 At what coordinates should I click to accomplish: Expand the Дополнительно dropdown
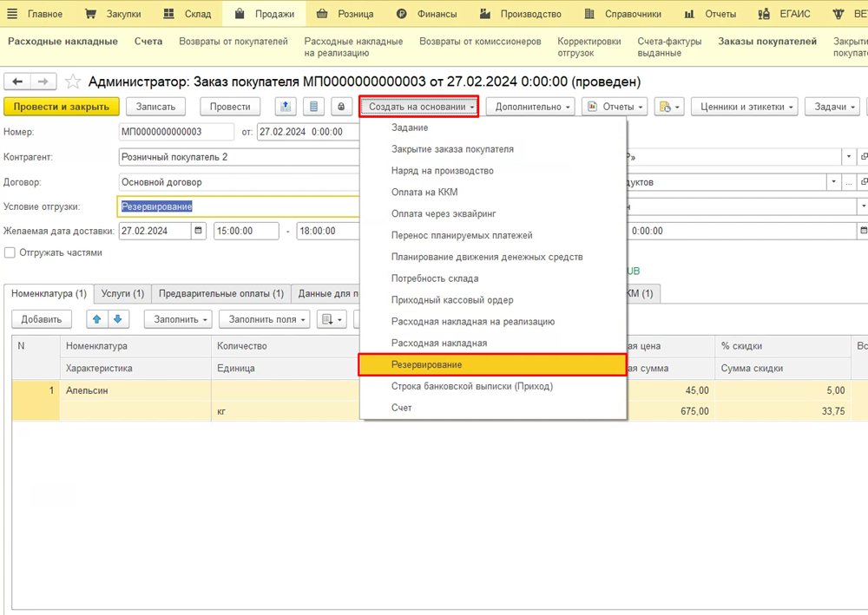(x=534, y=107)
